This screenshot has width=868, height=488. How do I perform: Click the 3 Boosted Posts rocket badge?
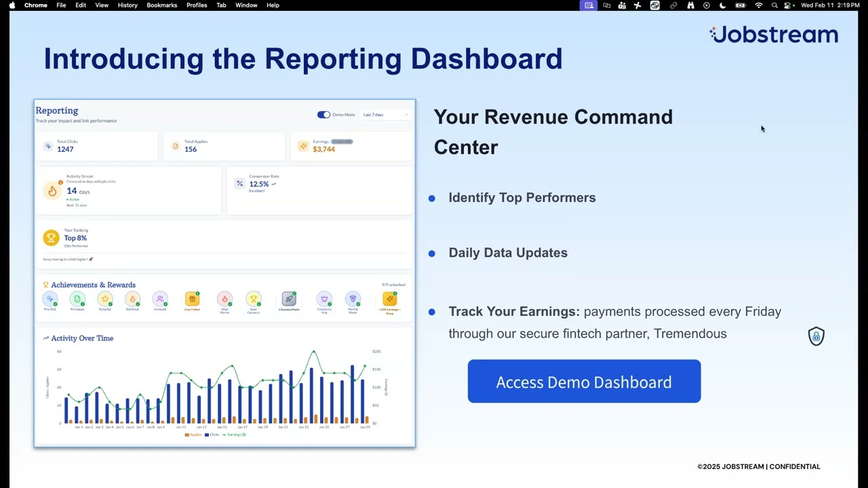pyautogui.click(x=289, y=299)
